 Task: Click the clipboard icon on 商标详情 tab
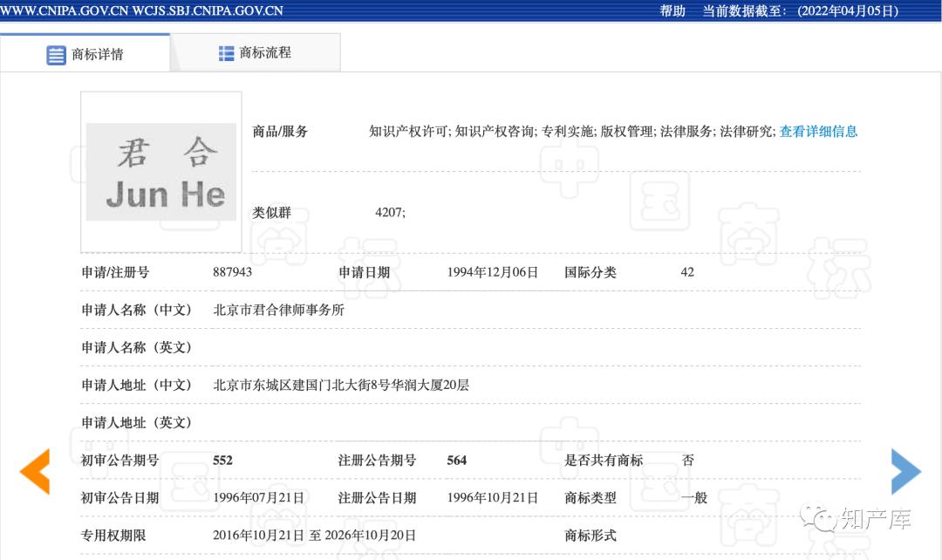tap(57, 54)
